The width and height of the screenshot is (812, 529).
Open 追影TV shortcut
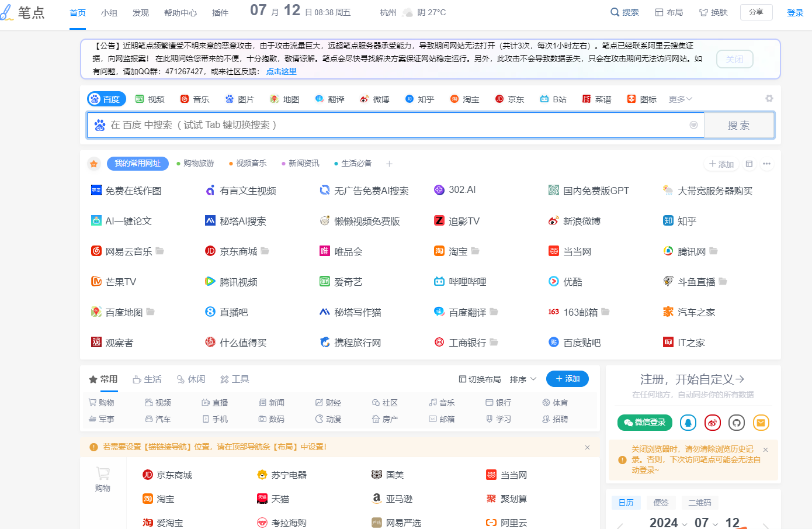tap(457, 221)
